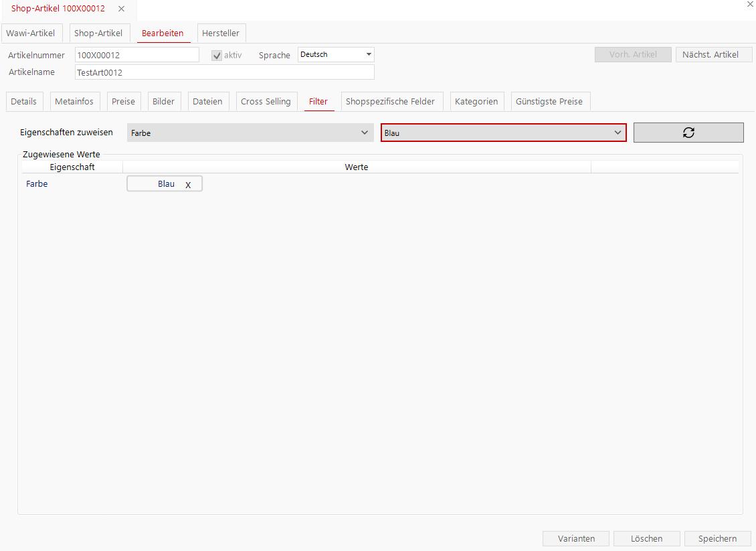
Task: Show the Günstigste Preise tab
Action: [x=549, y=101]
